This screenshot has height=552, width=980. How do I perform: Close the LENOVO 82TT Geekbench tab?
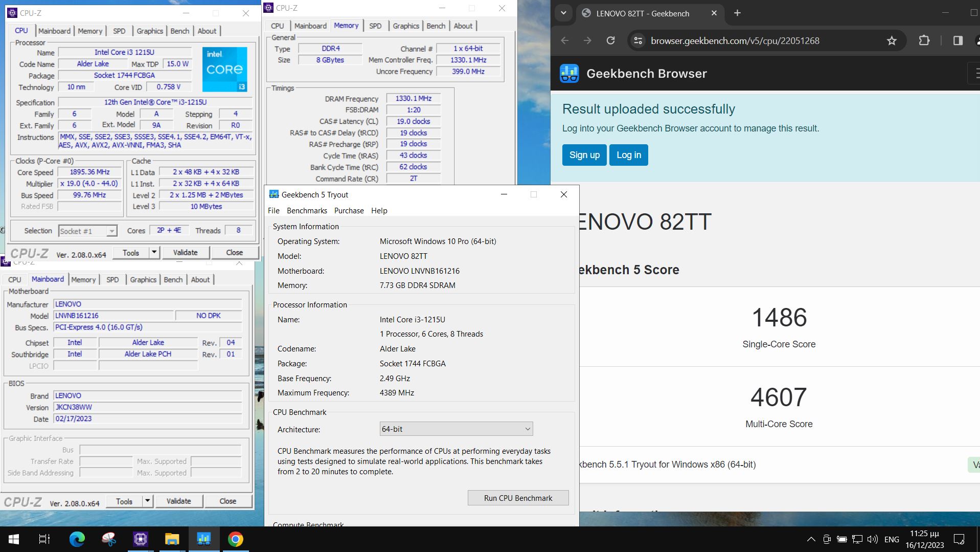[x=714, y=13]
